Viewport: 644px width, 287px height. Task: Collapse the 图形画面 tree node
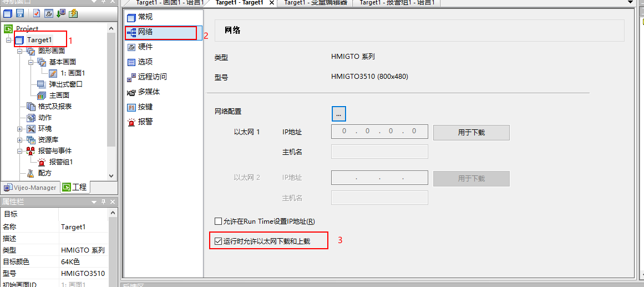pos(19,51)
